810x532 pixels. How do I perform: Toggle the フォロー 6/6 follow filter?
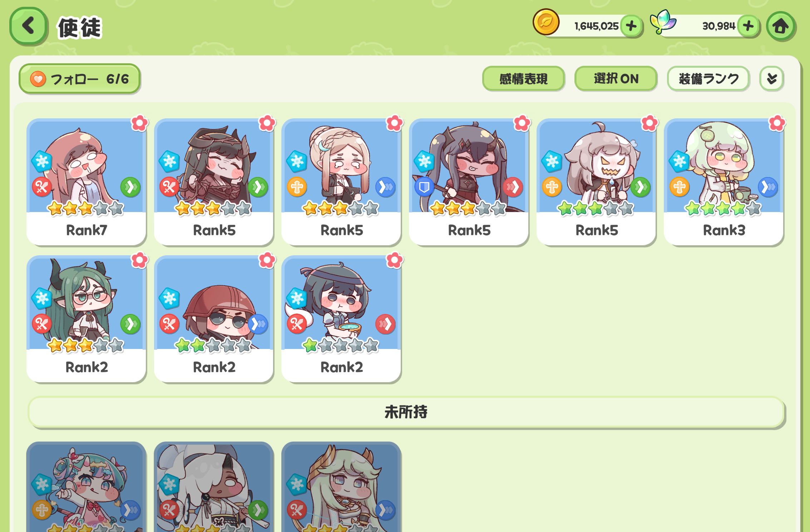point(79,79)
